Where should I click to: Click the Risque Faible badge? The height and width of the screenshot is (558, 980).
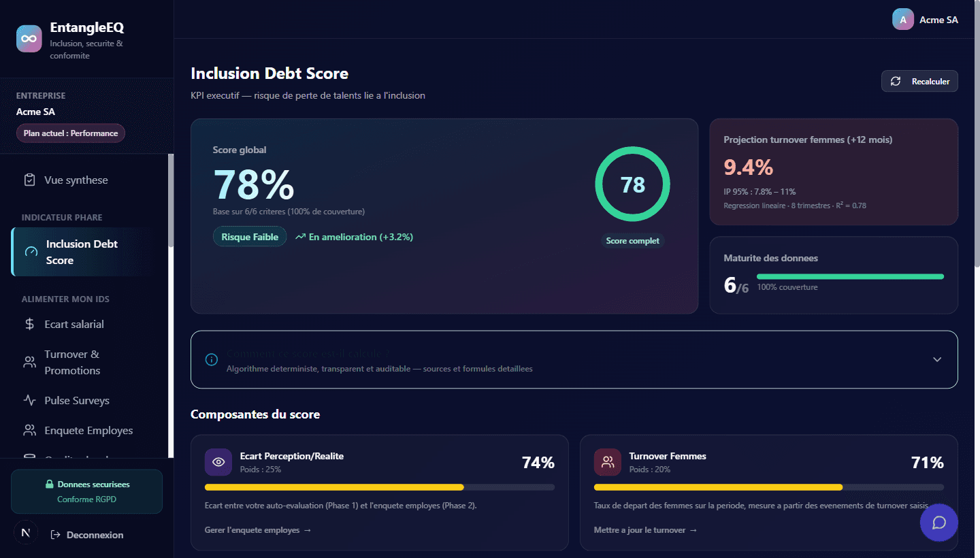coord(250,237)
